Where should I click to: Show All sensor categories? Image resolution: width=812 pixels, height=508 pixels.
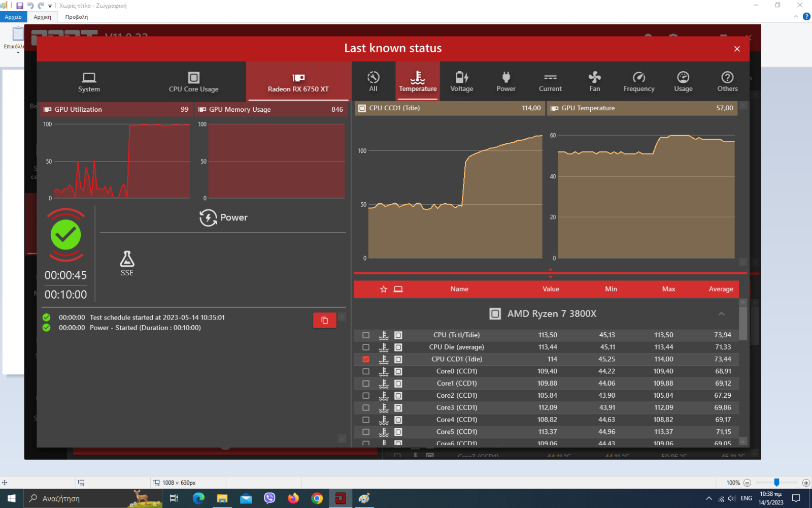coord(373,82)
